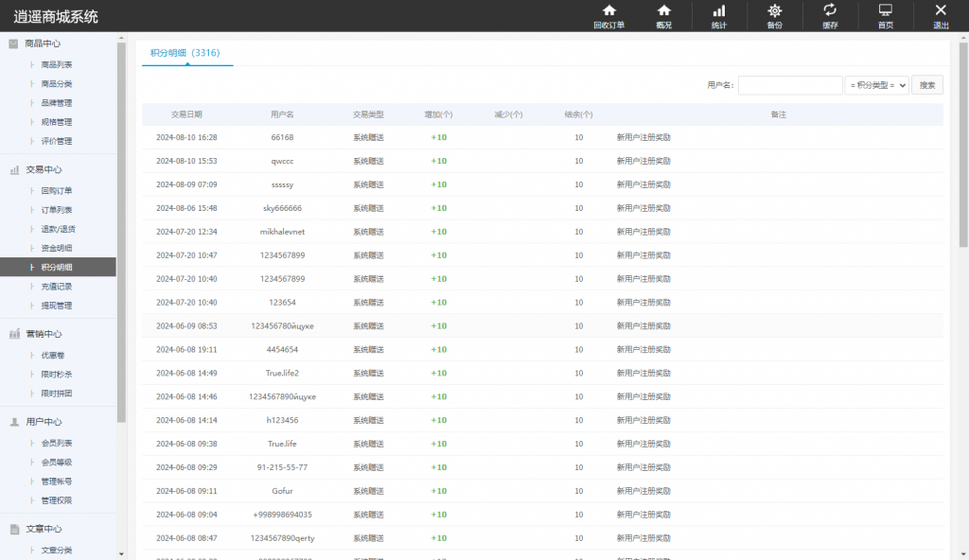969x560 pixels.
Task: Click username qwccc in the table
Action: point(282,161)
